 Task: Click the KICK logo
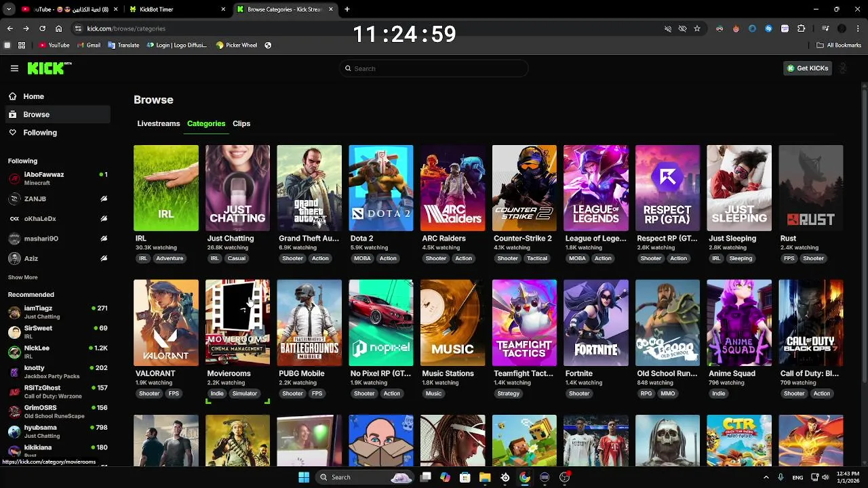click(49, 68)
